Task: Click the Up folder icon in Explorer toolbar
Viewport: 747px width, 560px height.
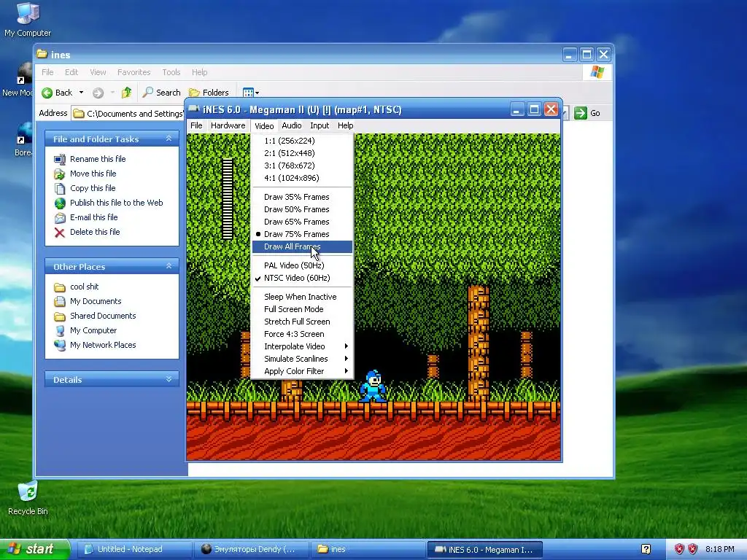Action: [x=126, y=93]
